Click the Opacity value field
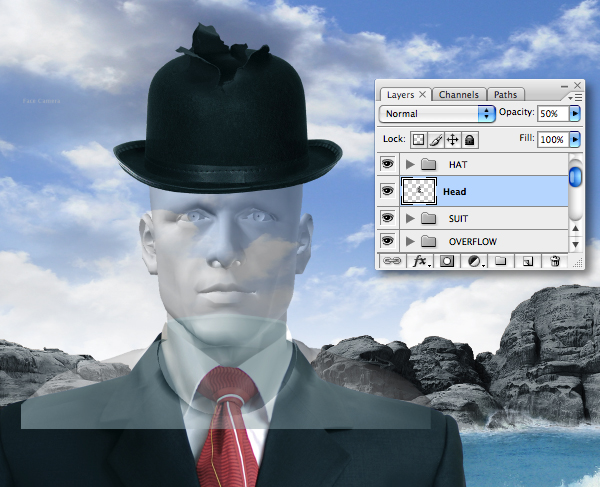This screenshot has height=487, width=600. coord(553,114)
